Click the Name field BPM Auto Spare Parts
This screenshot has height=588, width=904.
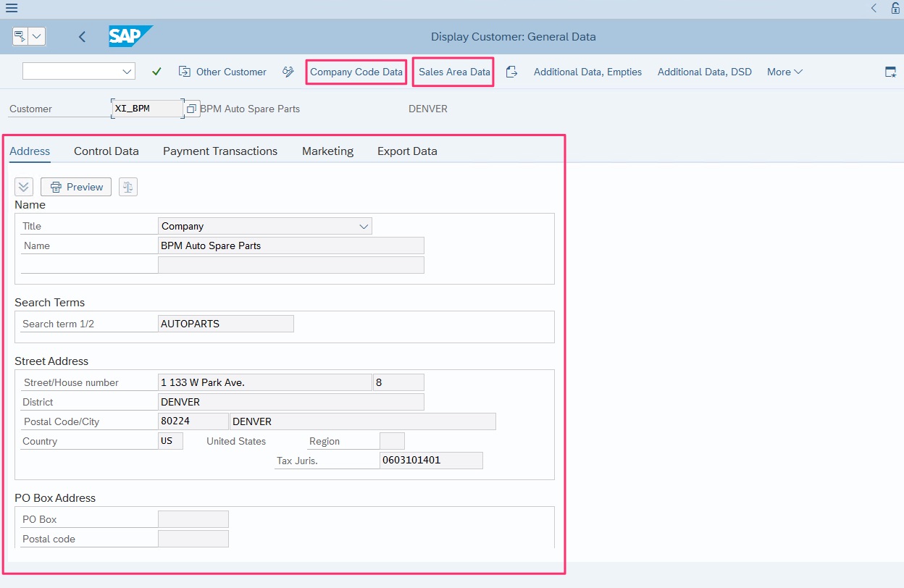click(x=291, y=245)
